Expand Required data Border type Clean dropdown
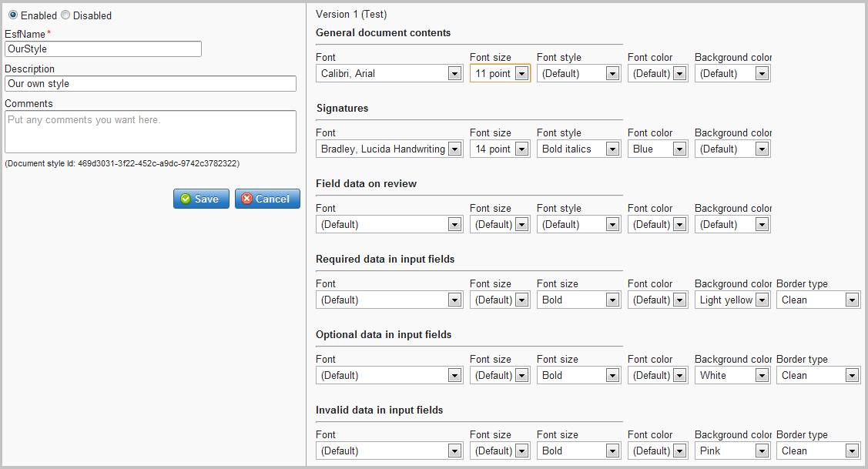 (818, 300)
